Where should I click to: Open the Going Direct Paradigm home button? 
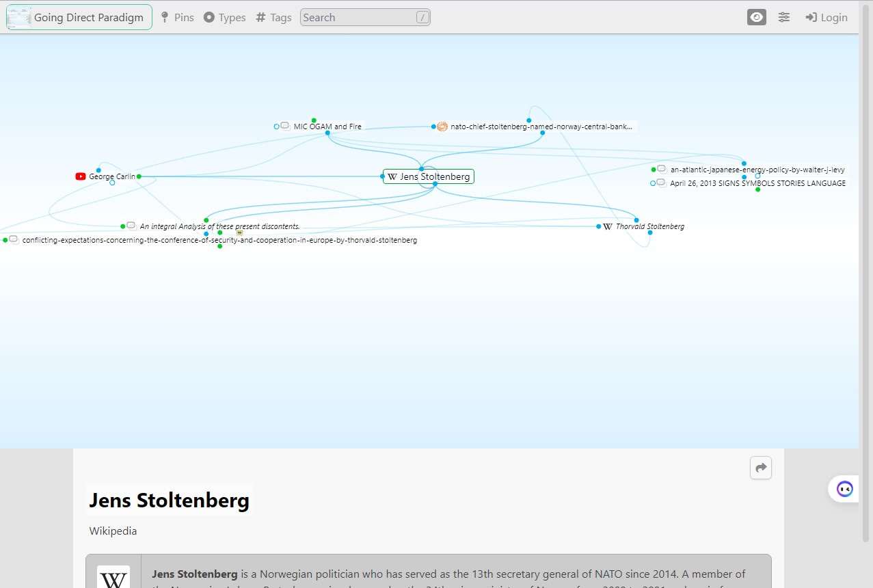click(79, 17)
